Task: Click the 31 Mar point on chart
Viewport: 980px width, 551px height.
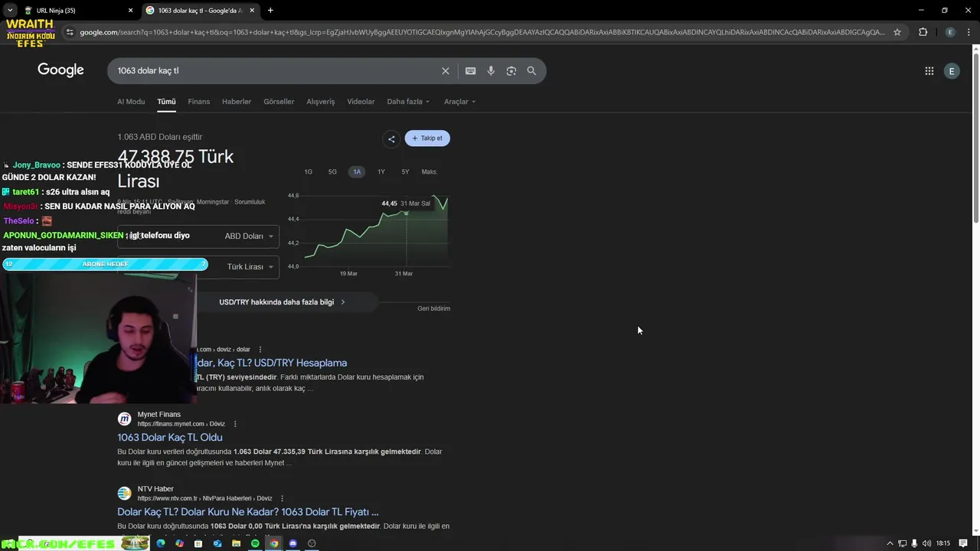Action: click(x=407, y=213)
